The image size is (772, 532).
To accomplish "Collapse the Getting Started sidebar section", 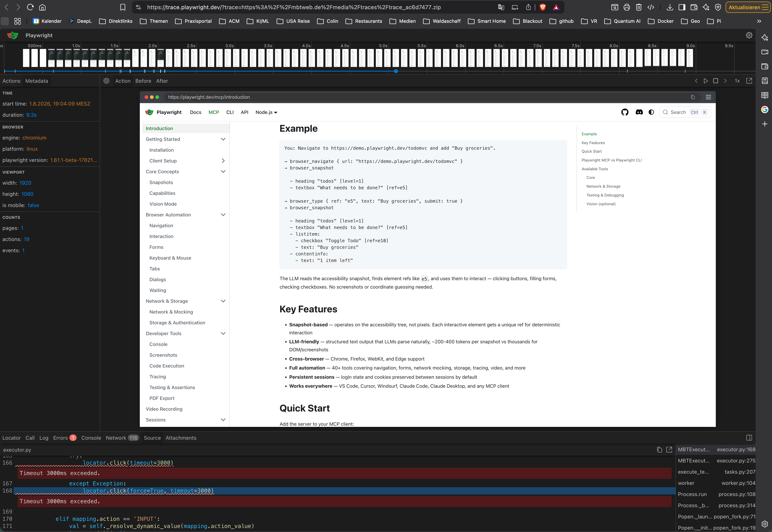I will click(223, 139).
